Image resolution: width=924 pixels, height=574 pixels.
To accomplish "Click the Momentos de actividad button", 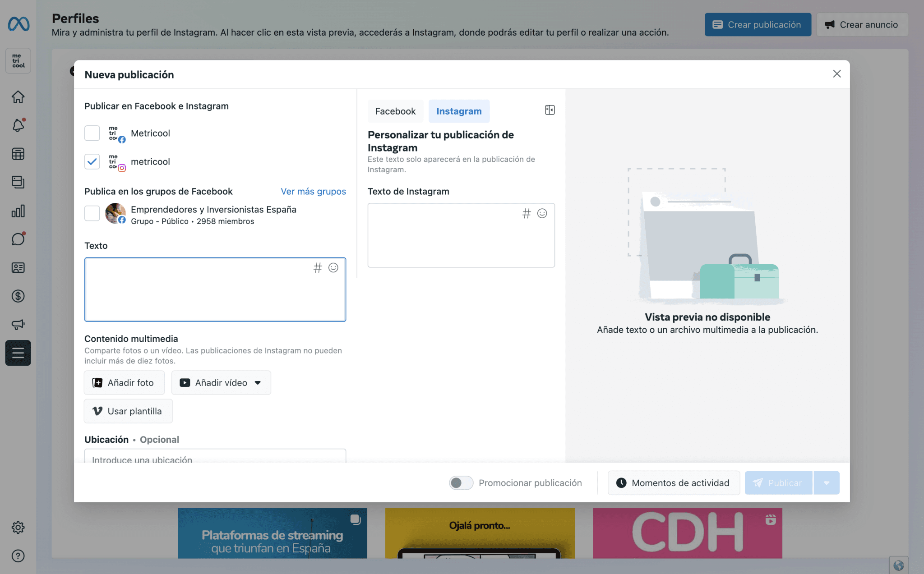I will click(673, 482).
